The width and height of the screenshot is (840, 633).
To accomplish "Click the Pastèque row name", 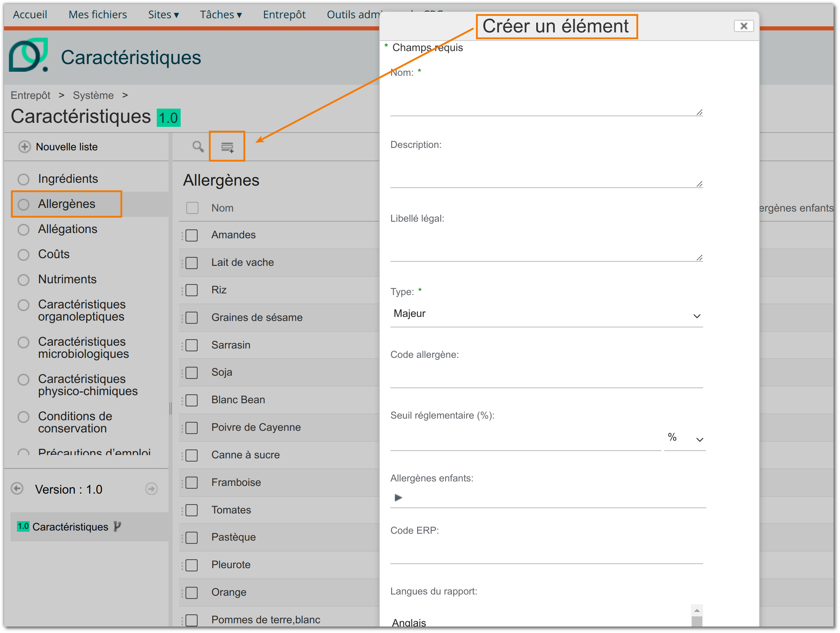I will click(x=234, y=537).
